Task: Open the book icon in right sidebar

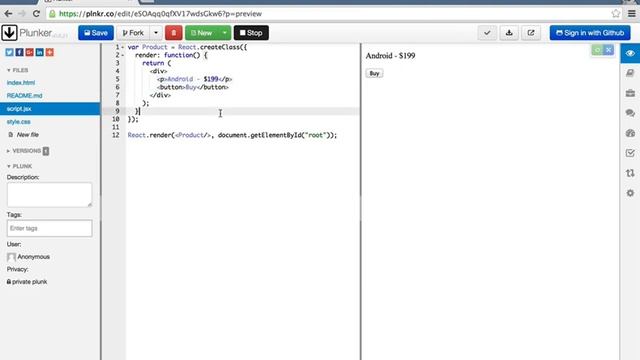Action: click(630, 73)
